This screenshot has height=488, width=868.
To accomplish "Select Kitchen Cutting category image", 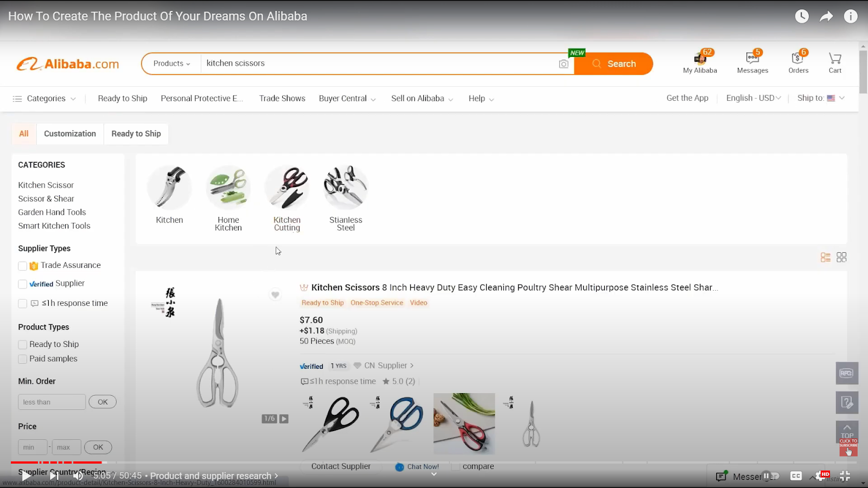I will 287,188.
